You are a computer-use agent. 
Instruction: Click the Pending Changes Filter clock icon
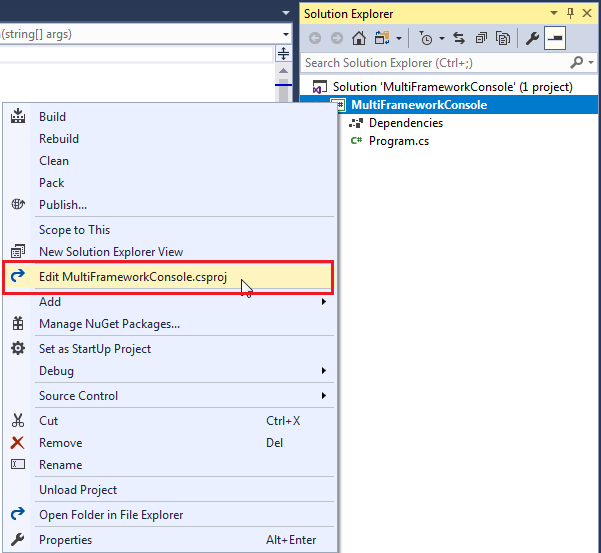coord(427,39)
